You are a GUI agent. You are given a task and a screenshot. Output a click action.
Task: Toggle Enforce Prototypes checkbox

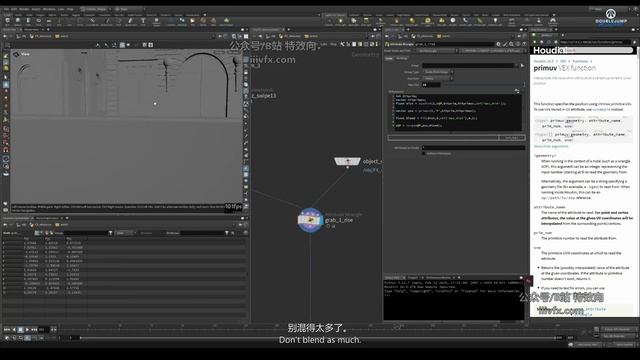pyautogui.click(x=424, y=153)
